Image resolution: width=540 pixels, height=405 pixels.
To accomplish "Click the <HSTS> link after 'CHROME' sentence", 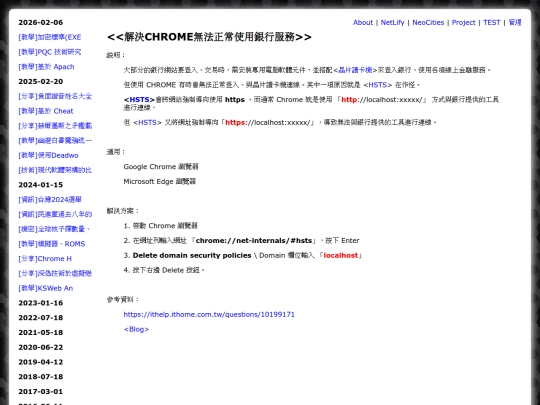I will [378, 85].
